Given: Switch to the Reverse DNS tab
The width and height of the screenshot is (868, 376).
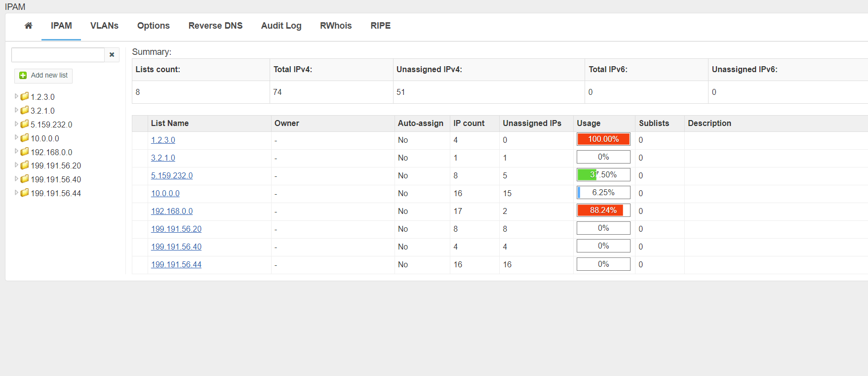Looking at the screenshot, I should pos(215,26).
